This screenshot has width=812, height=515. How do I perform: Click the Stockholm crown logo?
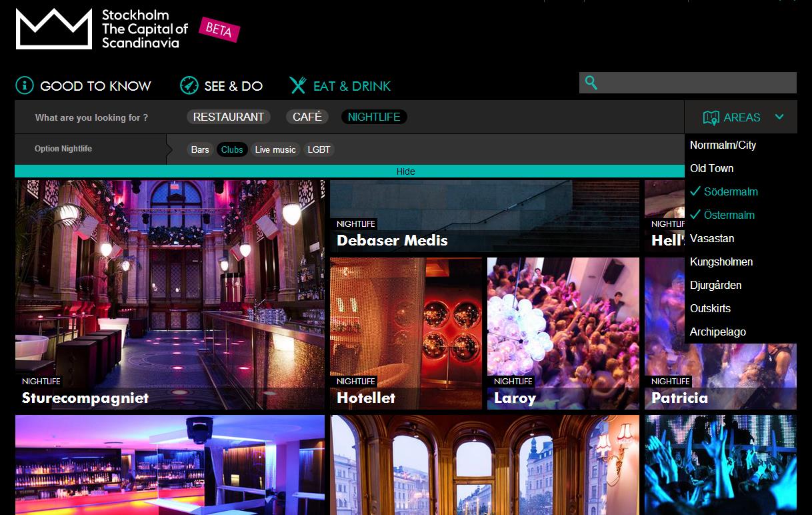pyautogui.click(x=54, y=29)
